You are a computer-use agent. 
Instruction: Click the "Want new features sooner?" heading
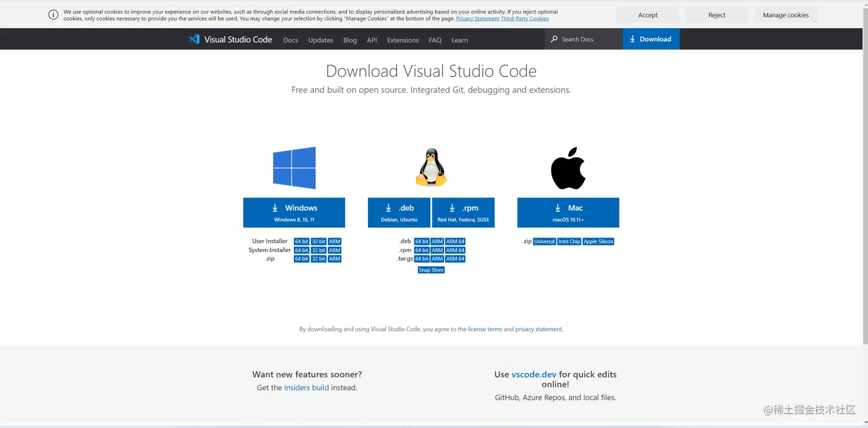(x=307, y=375)
